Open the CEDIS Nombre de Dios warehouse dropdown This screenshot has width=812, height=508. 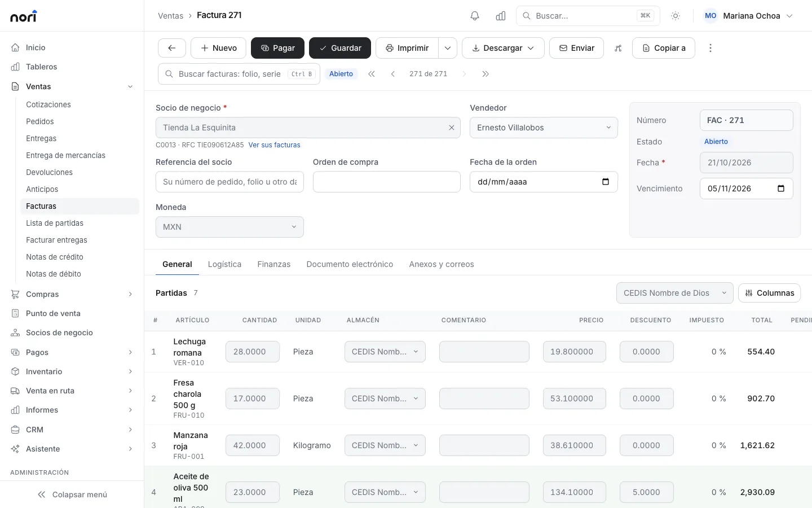(674, 293)
